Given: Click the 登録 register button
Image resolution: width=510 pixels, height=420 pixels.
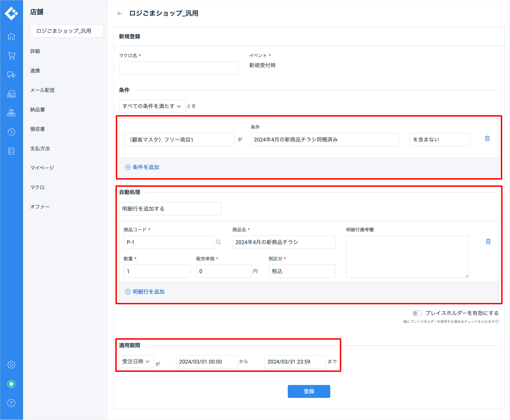Looking at the screenshot, I should (x=309, y=391).
